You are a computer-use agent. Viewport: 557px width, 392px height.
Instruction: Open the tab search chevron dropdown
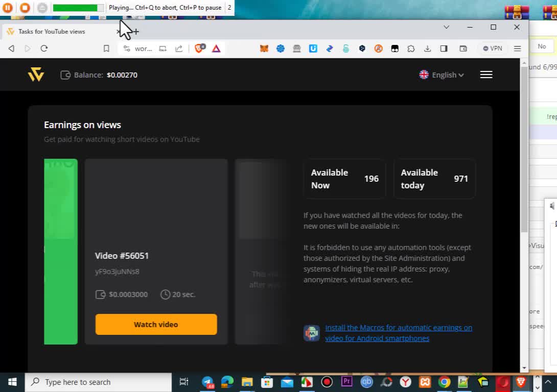tap(447, 28)
